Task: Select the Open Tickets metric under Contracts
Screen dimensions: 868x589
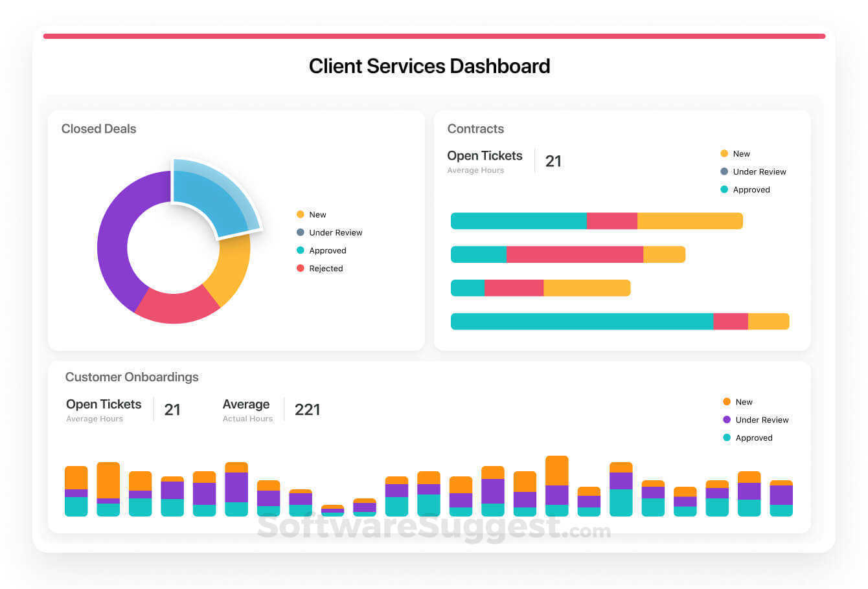Action: (x=485, y=155)
